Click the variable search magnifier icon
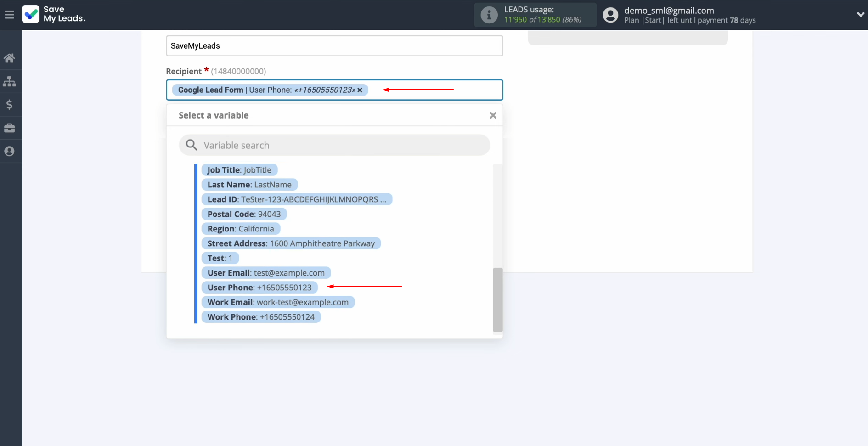The height and width of the screenshot is (446, 868). click(192, 145)
